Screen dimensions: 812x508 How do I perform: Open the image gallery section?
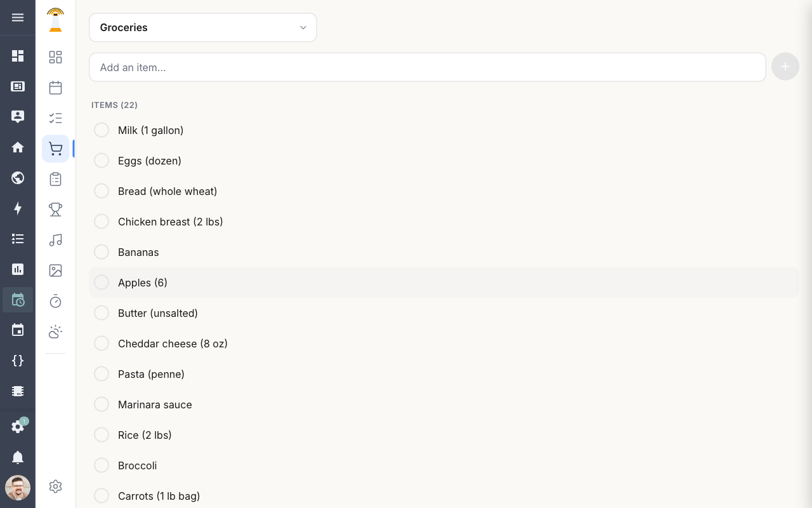(55, 270)
